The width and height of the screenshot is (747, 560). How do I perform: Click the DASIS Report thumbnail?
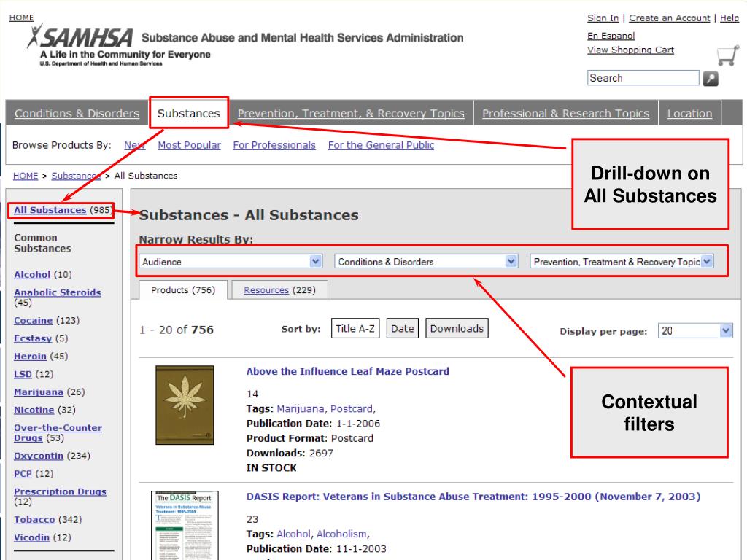[x=185, y=526]
